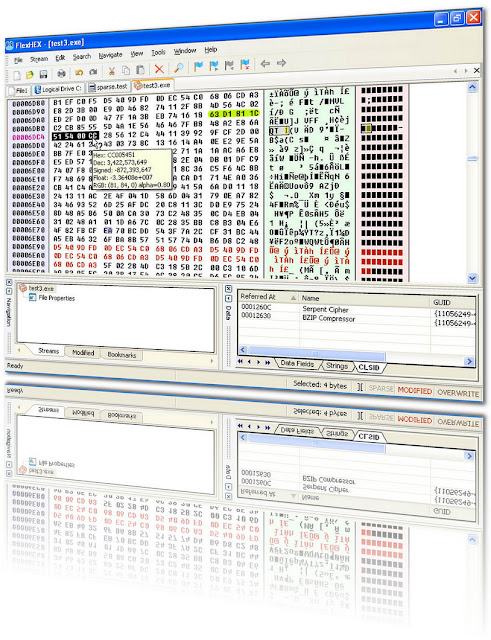491x640 pixels.
Task: Open the Help menu
Action: pyautogui.click(x=211, y=49)
